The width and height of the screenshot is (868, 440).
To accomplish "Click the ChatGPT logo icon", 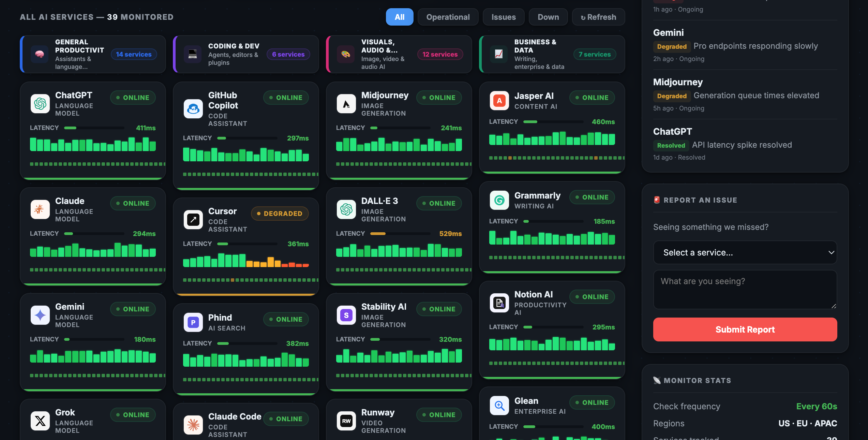I will point(40,104).
